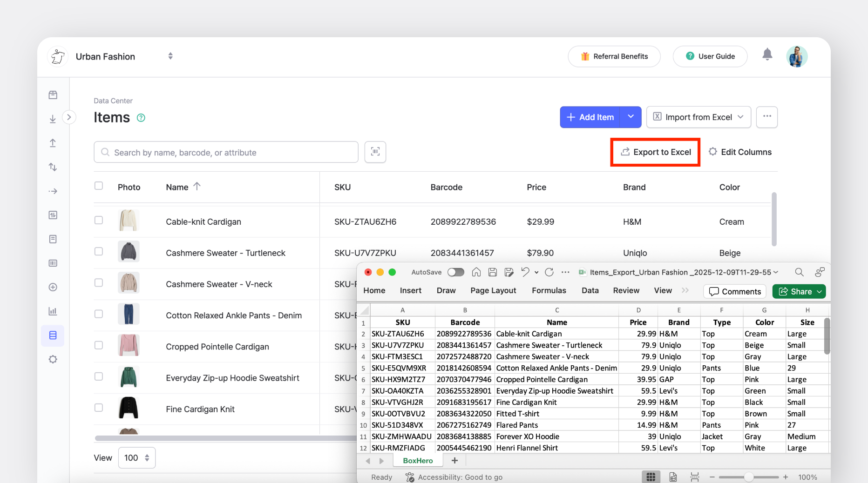Open the settings gear in sidebar

tap(53, 359)
